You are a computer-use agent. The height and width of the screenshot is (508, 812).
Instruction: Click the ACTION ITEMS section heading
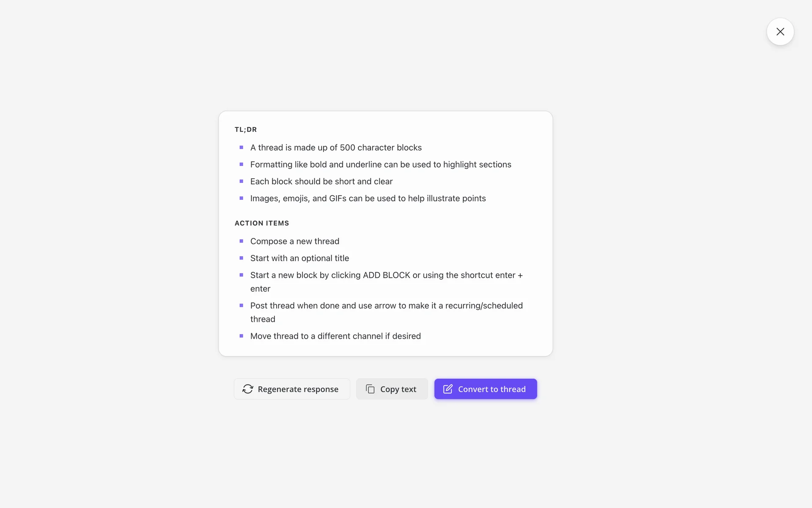coord(262,223)
